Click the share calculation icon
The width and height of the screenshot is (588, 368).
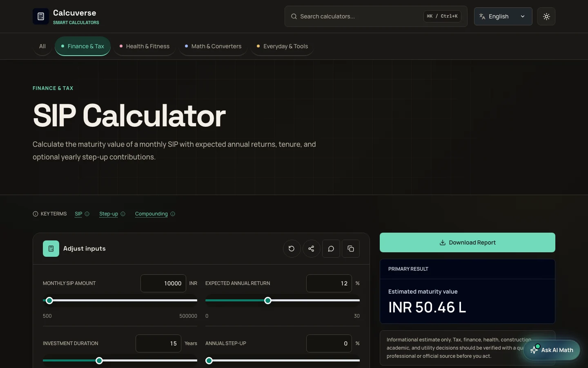(x=311, y=249)
